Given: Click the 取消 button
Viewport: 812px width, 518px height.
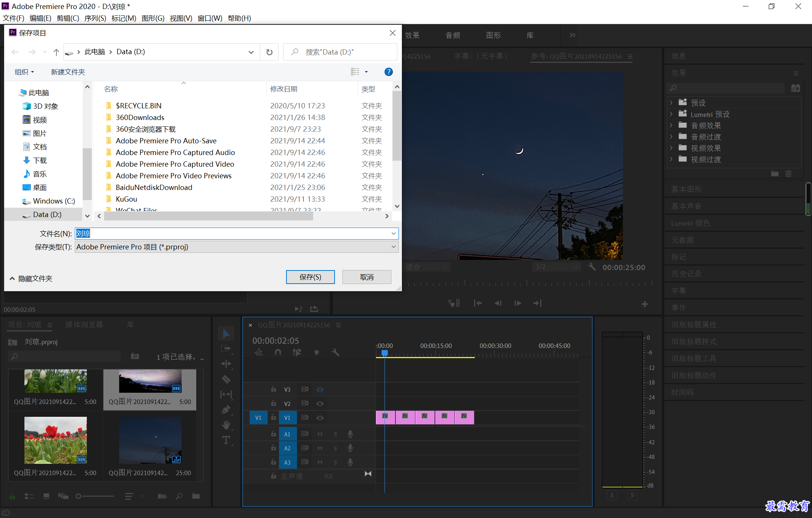Looking at the screenshot, I should 367,277.
